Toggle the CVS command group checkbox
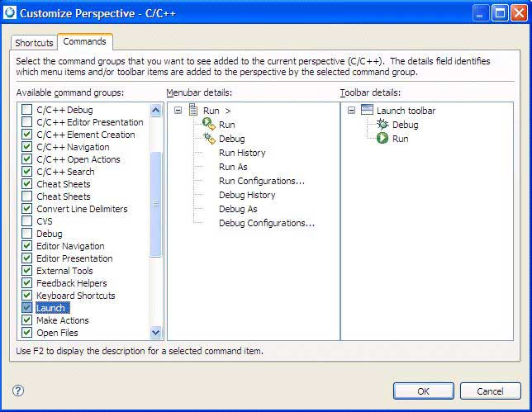 pyautogui.click(x=27, y=221)
